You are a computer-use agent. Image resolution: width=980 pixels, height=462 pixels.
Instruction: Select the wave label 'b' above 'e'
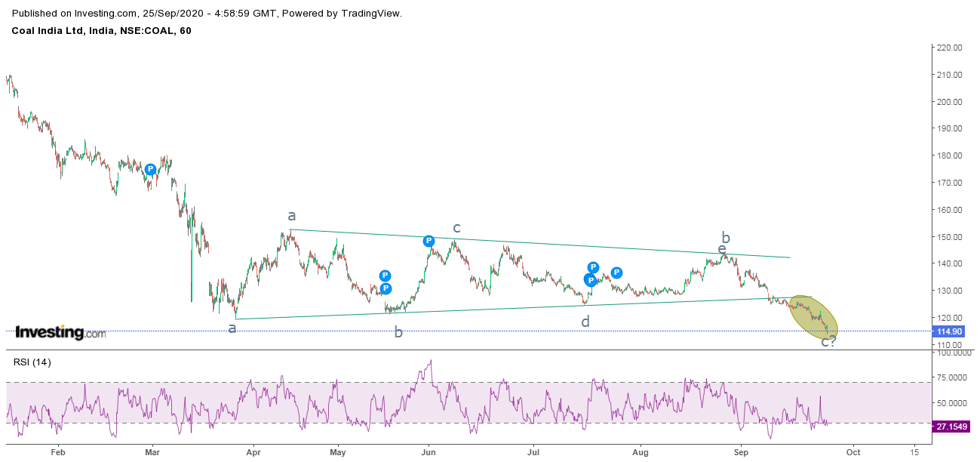click(x=726, y=238)
